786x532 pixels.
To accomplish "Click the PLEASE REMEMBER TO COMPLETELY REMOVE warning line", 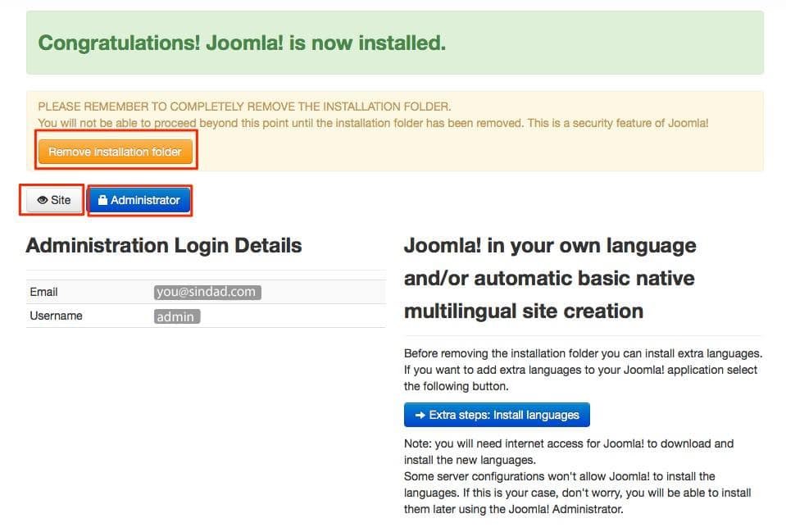I will pyautogui.click(x=244, y=107).
